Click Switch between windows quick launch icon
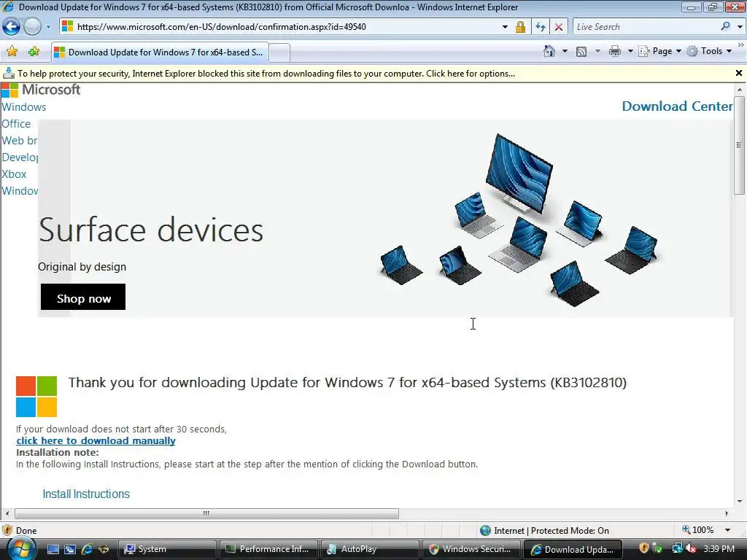The image size is (747, 560). click(x=70, y=550)
